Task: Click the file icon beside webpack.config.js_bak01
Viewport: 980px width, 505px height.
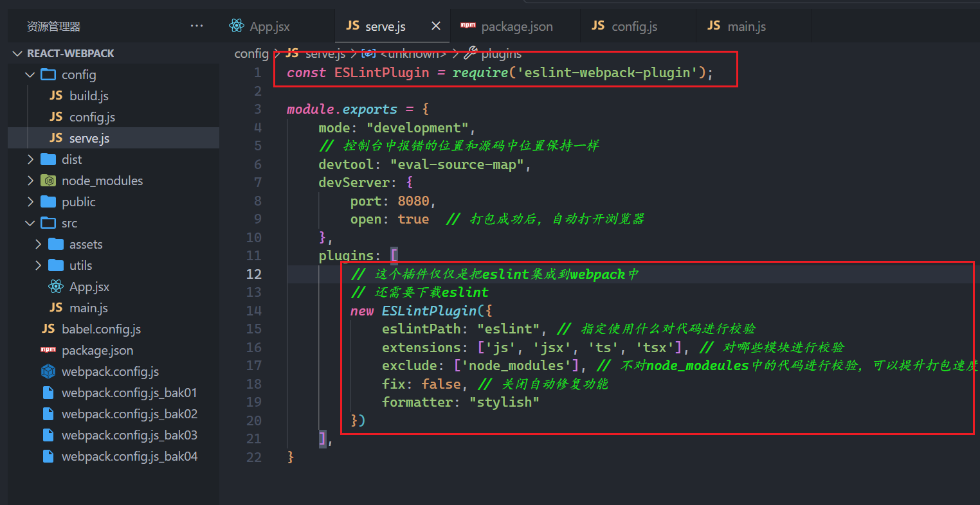Action: 48,393
